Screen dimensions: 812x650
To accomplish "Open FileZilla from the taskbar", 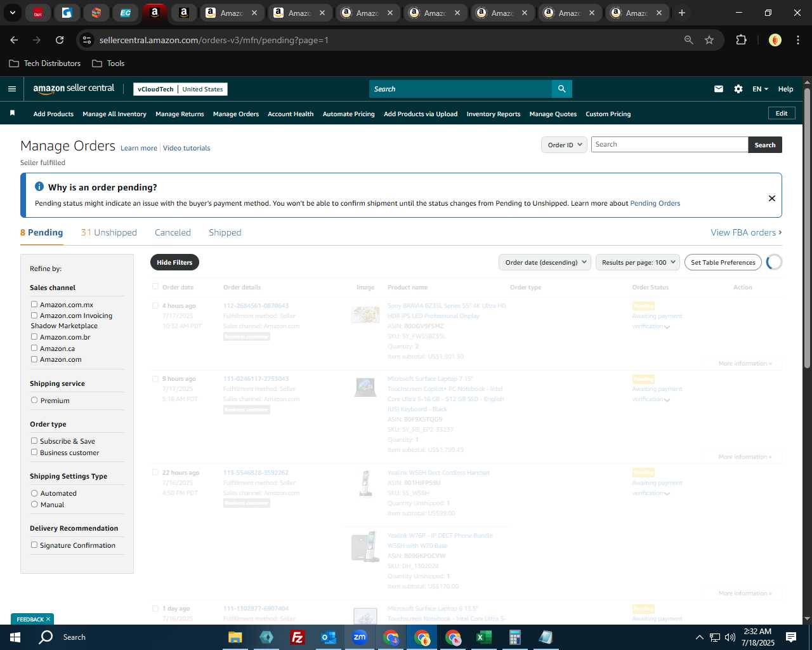I will point(298,637).
